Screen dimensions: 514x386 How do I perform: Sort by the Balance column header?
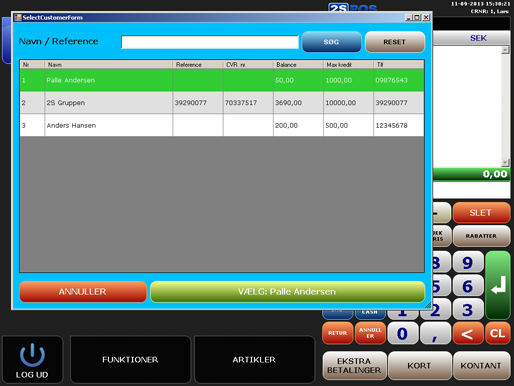coord(298,64)
